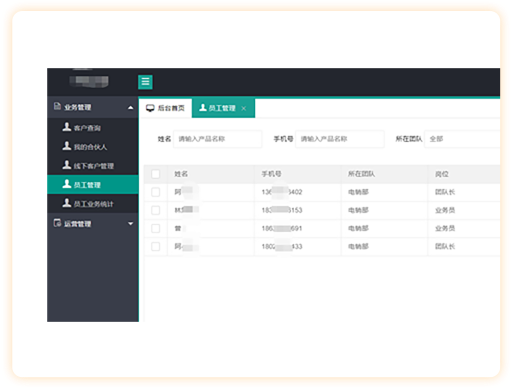Open 客户查询 in the sidebar
Screen dimensions: 511x390
(x=93, y=128)
